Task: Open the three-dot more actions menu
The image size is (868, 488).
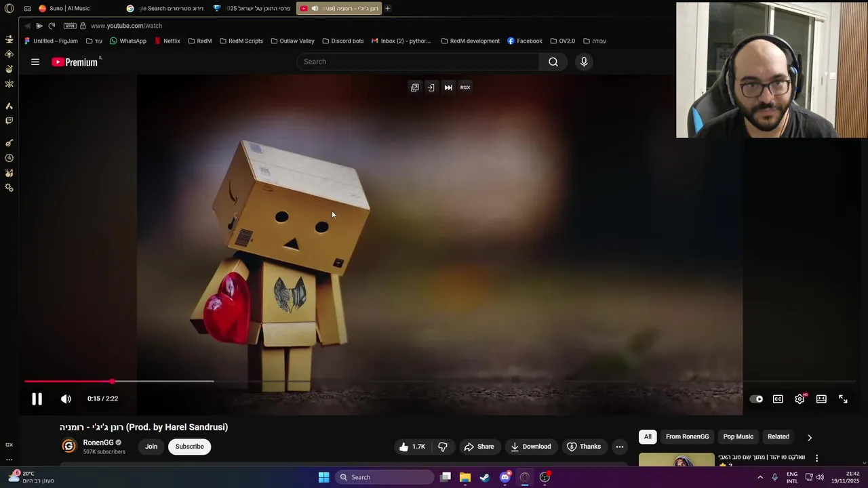Action: tap(620, 447)
